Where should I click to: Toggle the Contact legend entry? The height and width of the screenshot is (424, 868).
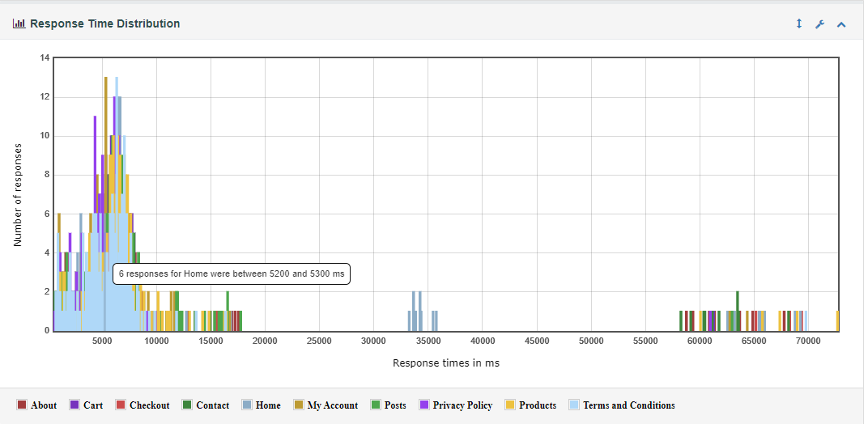(x=213, y=405)
